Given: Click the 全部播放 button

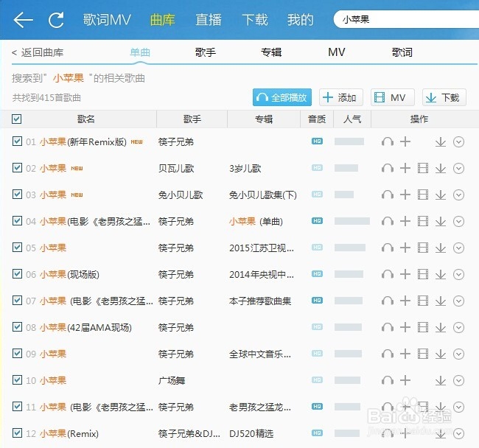Looking at the screenshot, I should click(282, 97).
